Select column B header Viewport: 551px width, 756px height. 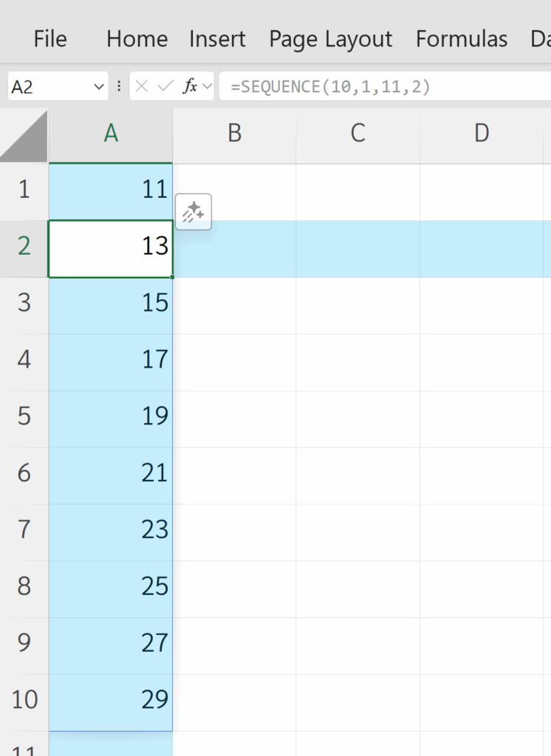point(234,133)
